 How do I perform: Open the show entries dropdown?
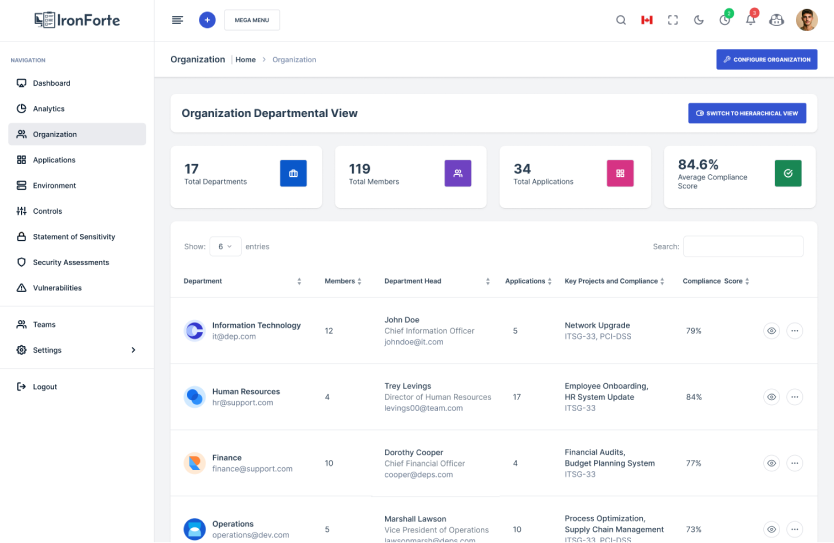click(225, 246)
